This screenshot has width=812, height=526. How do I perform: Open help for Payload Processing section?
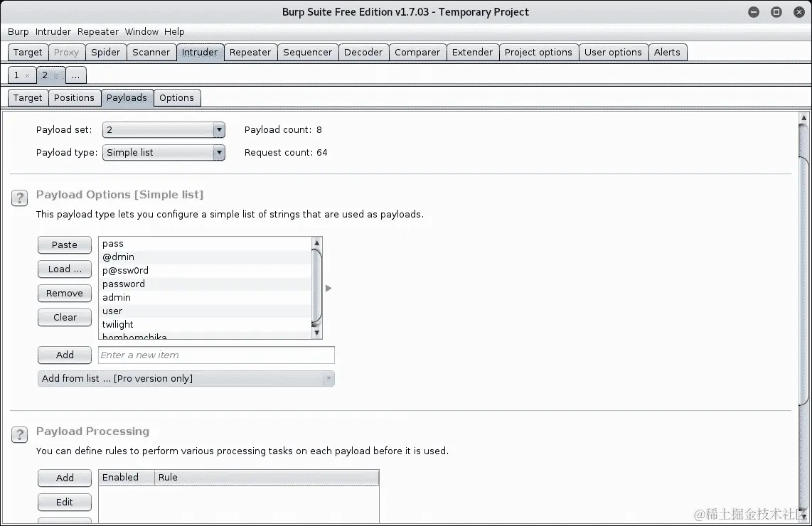pyautogui.click(x=20, y=434)
